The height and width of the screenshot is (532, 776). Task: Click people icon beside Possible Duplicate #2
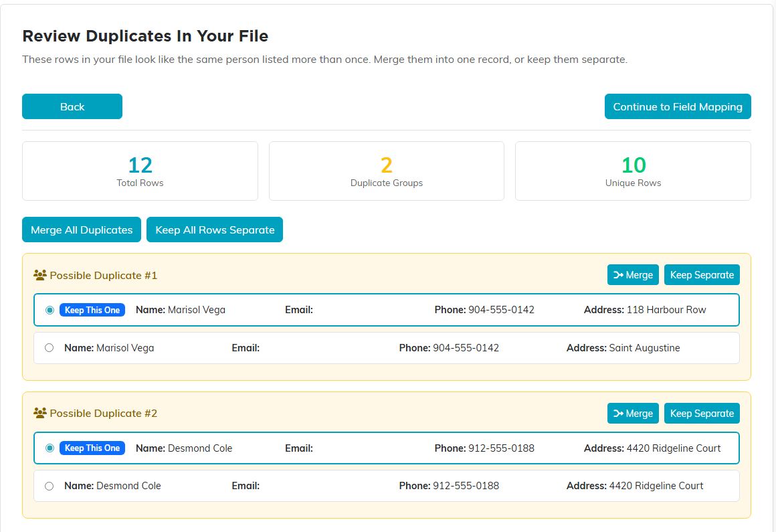[40, 413]
